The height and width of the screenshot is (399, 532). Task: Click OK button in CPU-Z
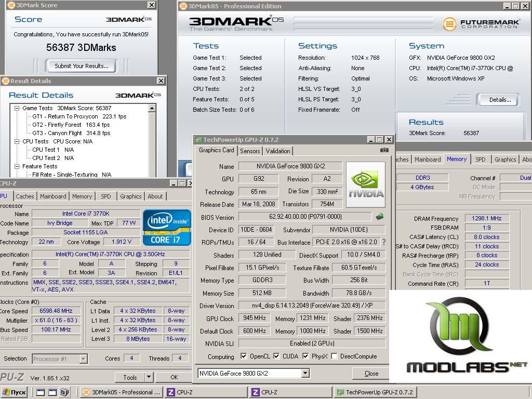(174, 377)
